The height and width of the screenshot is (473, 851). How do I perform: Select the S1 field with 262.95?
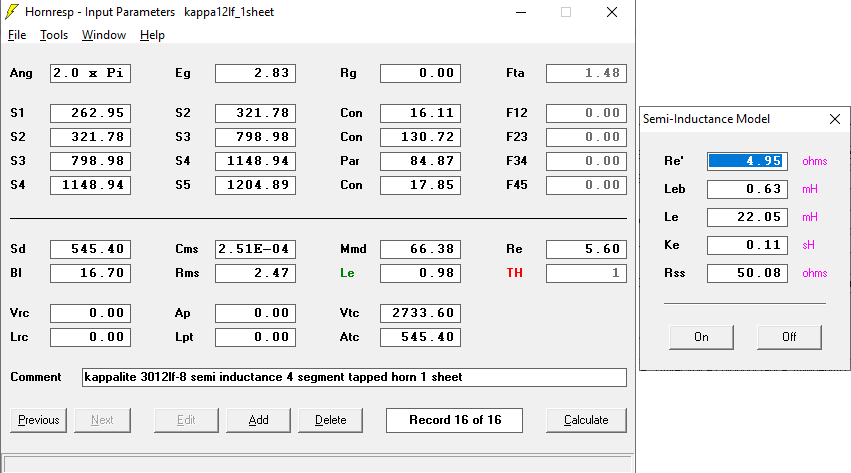(90, 113)
